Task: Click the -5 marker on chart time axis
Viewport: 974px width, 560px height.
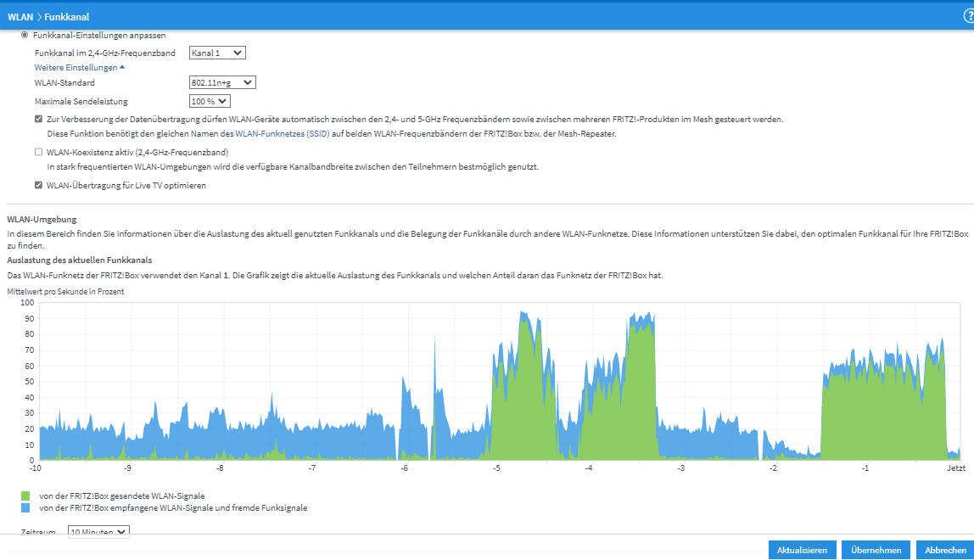Action: point(496,468)
